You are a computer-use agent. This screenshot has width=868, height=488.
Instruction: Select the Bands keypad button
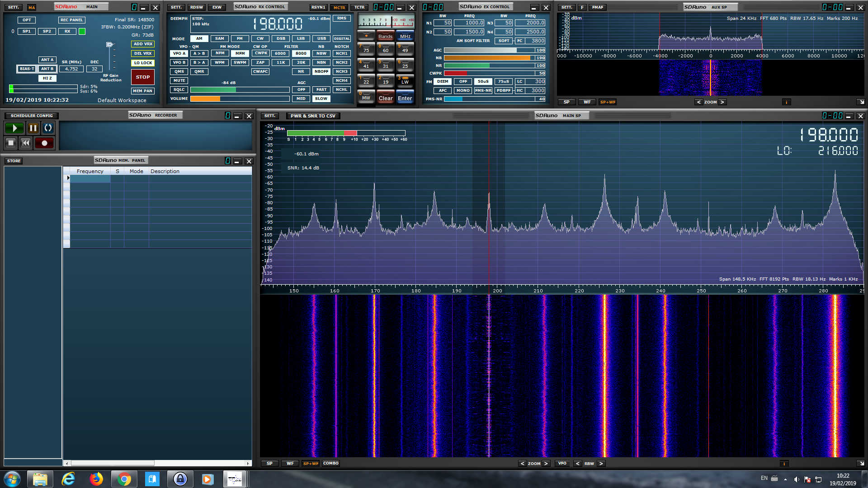[385, 36]
